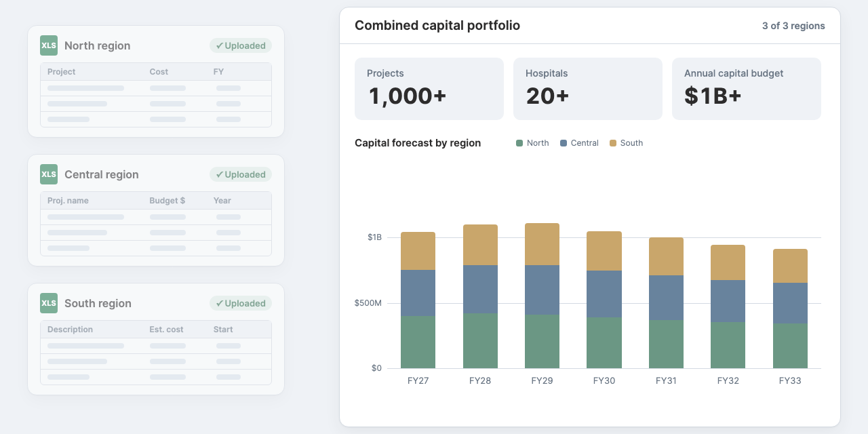The image size is (868, 434).
Task: Click the FY column header in North table
Action: click(x=218, y=72)
